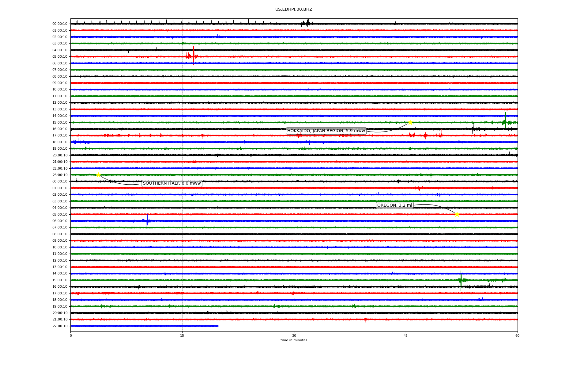The width and height of the screenshot is (588, 368).
Task: Click the 30 tick label on x-axis
Action: click(x=294, y=335)
